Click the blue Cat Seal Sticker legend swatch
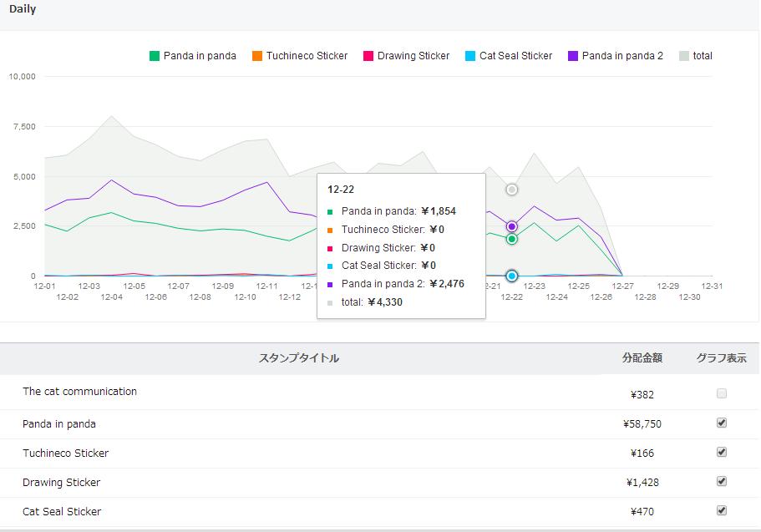 [470, 56]
